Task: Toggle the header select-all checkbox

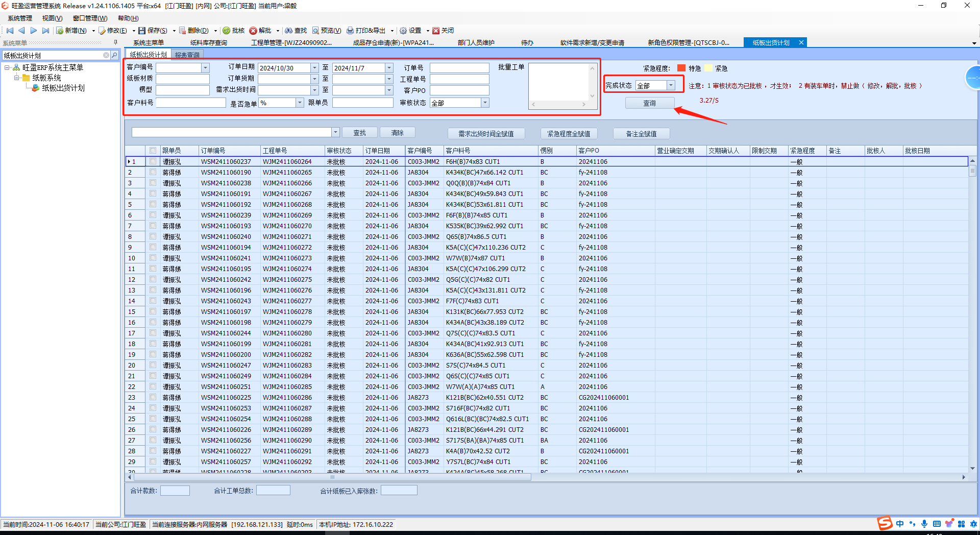Action: pyautogui.click(x=153, y=151)
